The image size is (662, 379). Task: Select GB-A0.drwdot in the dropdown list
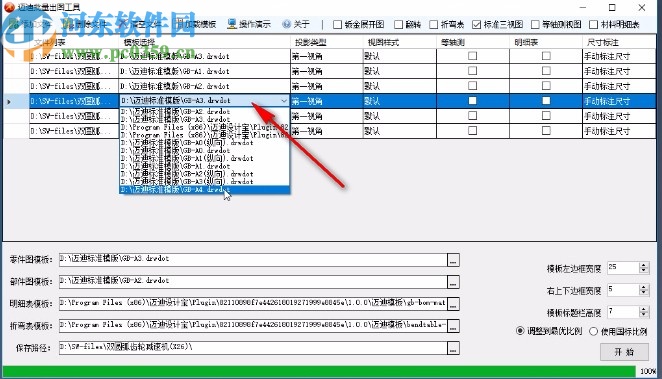coord(205,151)
